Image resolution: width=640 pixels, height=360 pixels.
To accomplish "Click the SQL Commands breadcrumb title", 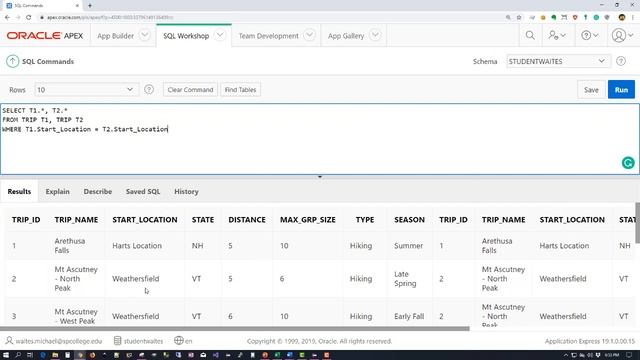I will [x=48, y=61].
